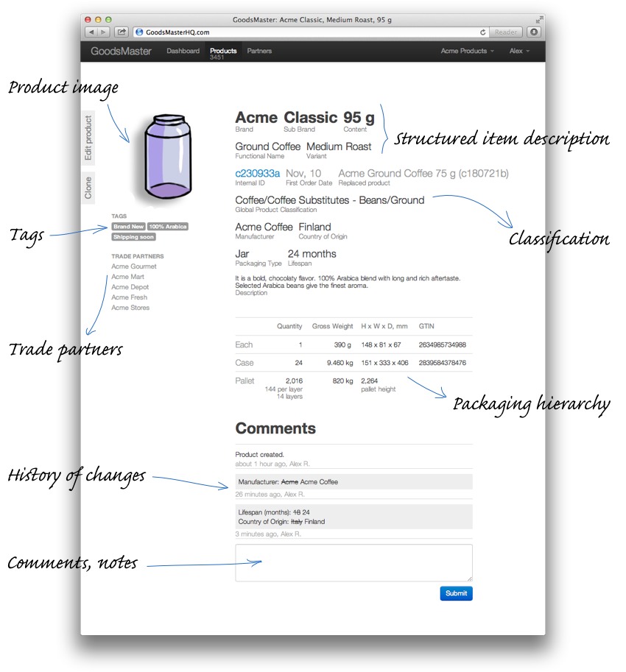Open the internal ID link c230933a
This screenshot has height=672, width=626.
tap(257, 174)
